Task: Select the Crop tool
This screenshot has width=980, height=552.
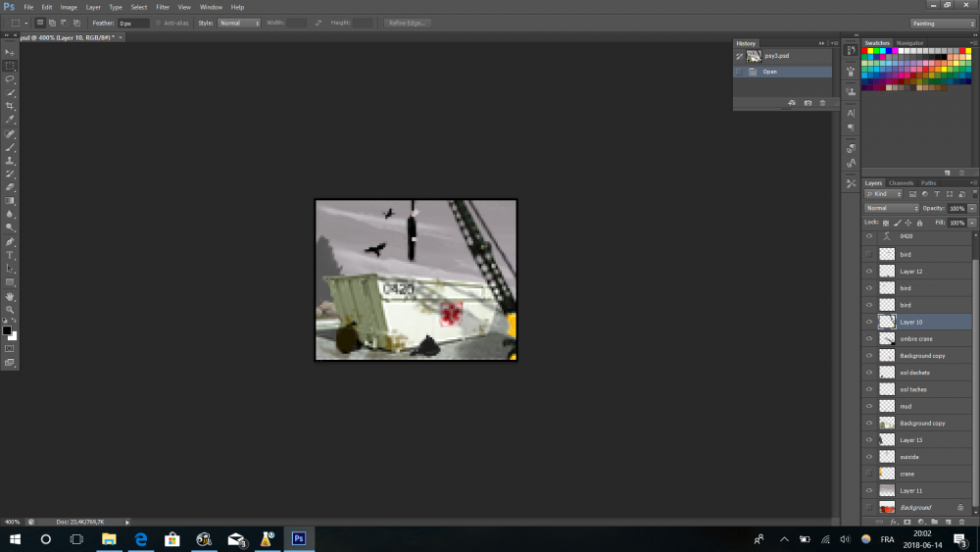Action: pyautogui.click(x=10, y=106)
